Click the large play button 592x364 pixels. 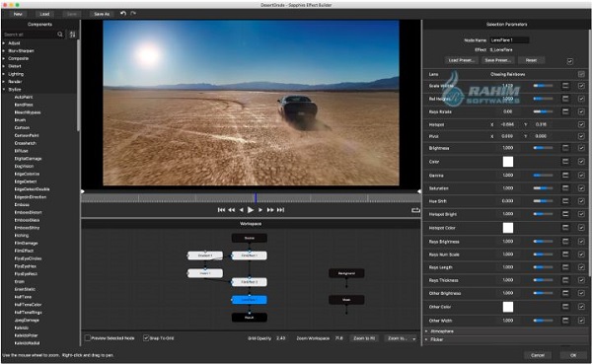[251, 210]
